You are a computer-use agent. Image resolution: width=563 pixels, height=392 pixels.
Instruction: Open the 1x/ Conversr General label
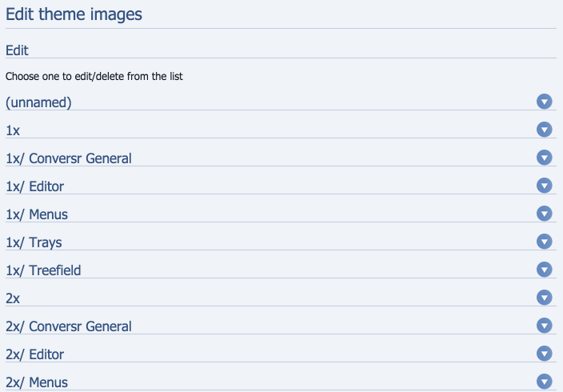[69, 158]
